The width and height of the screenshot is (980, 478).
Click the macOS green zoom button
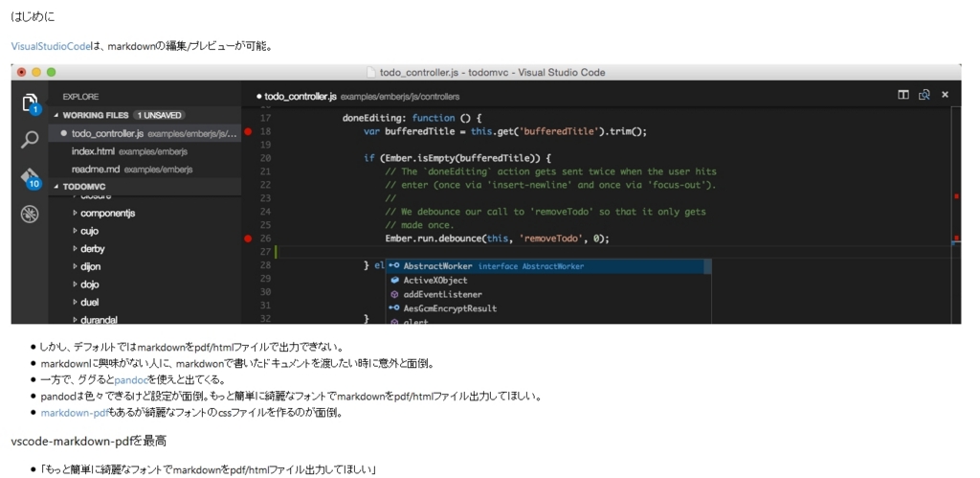52,73
